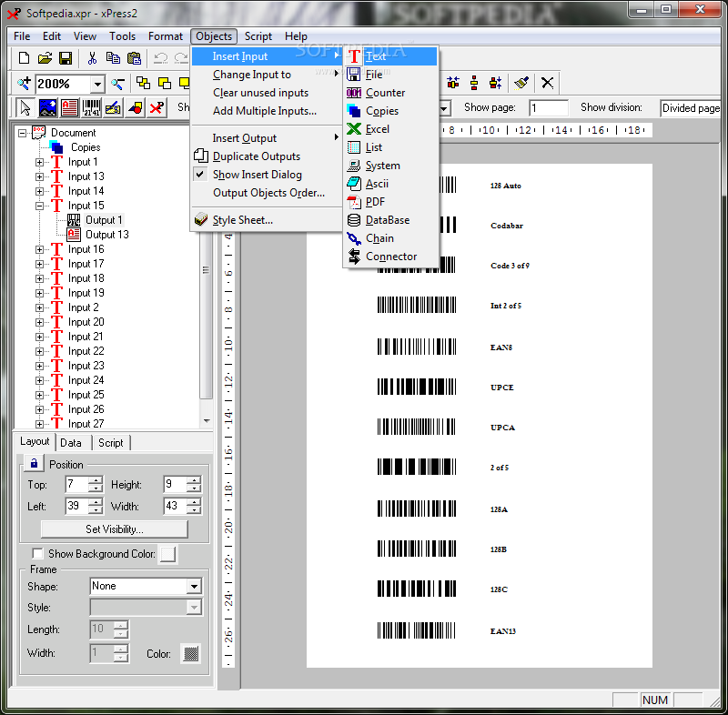Open the Format menu

(x=166, y=36)
